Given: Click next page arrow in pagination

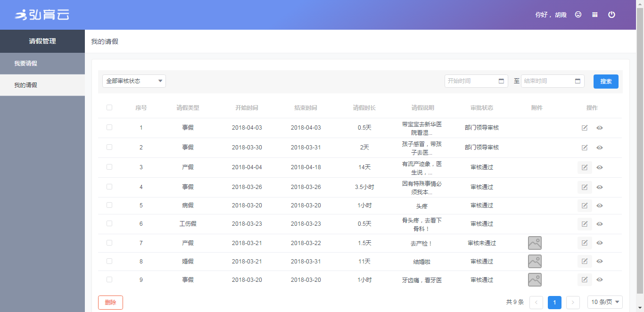Looking at the screenshot, I should 573,303.
